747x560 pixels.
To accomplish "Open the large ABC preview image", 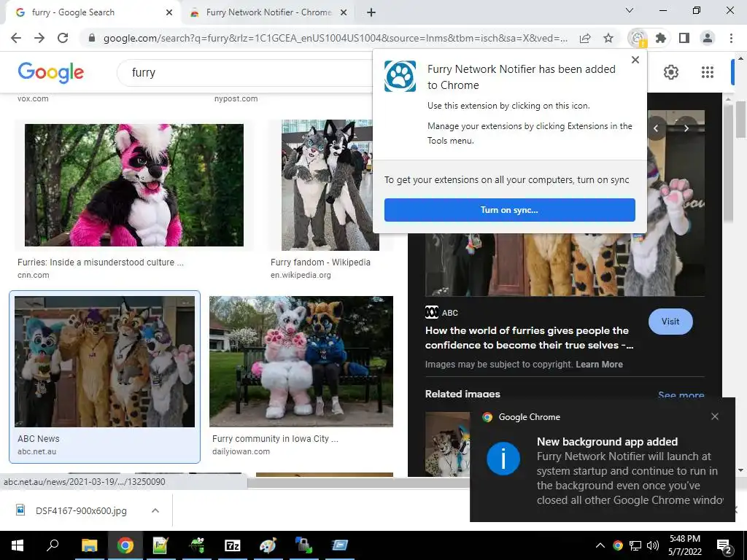I will [x=565, y=264].
